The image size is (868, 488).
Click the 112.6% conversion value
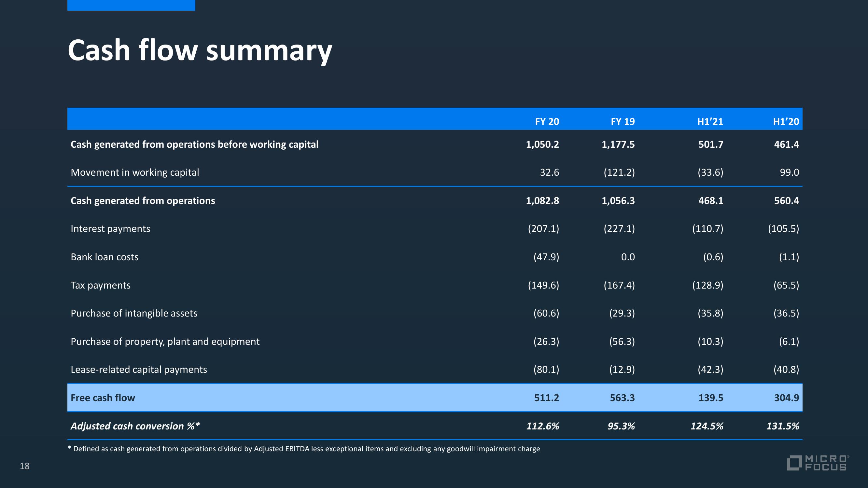click(x=542, y=426)
